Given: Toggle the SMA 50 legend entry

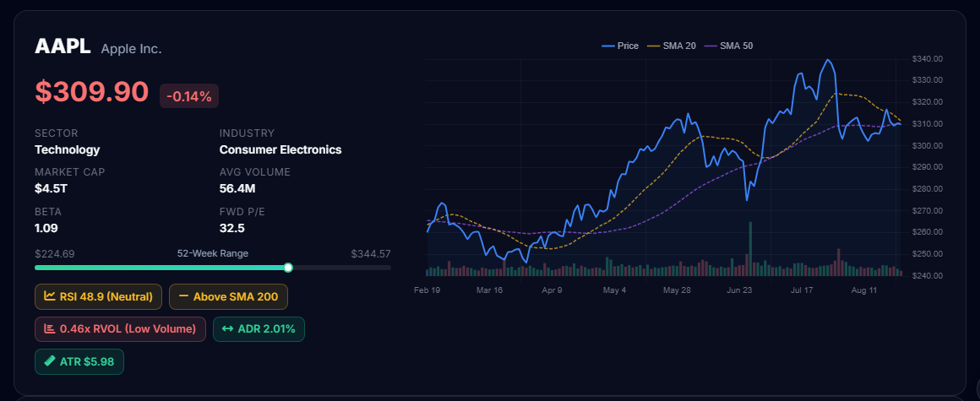Looking at the screenshot, I should [x=728, y=46].
